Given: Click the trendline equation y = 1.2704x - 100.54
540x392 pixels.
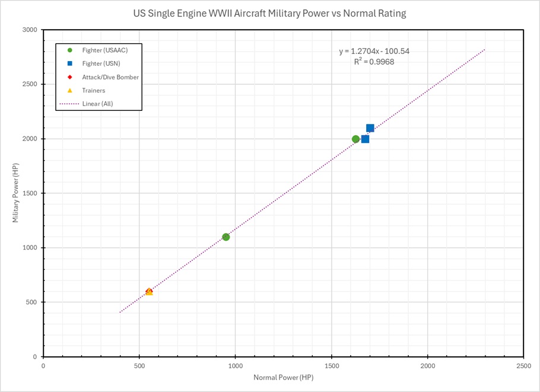Looking at the screenshot, I should [x=374, y=52].
